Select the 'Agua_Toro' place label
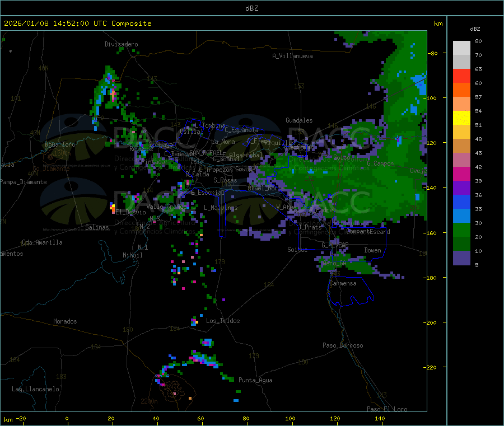 click(60, 144)
